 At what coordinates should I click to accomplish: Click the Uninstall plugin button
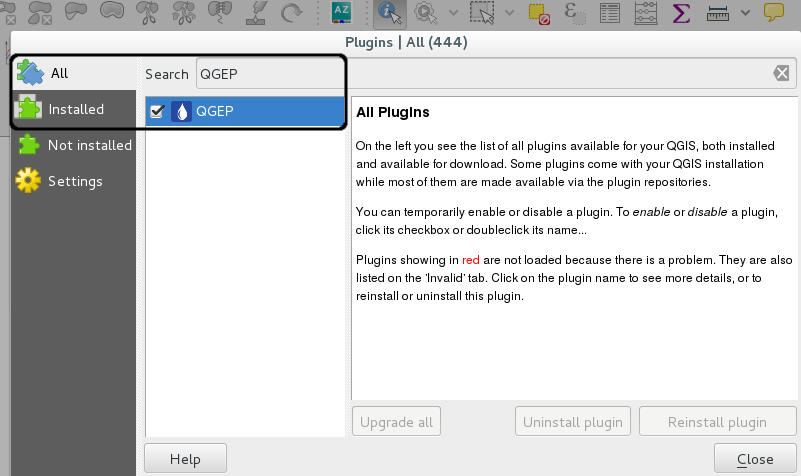click(573, 422)
